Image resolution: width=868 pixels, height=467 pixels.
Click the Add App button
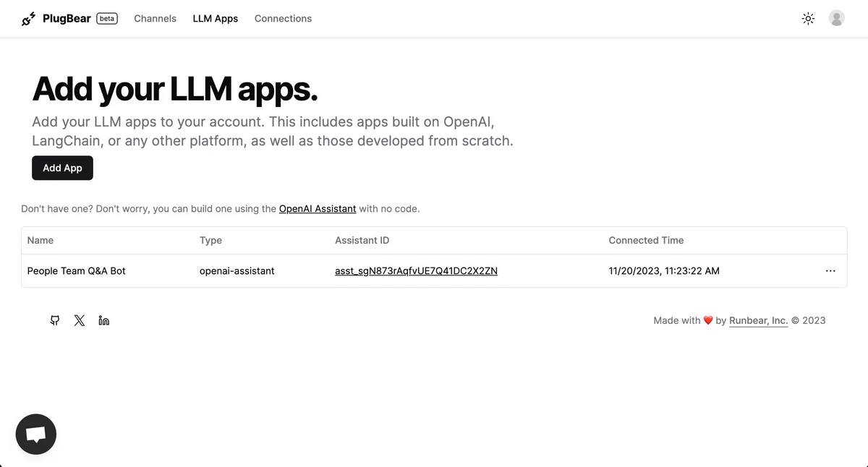(62, 168)
